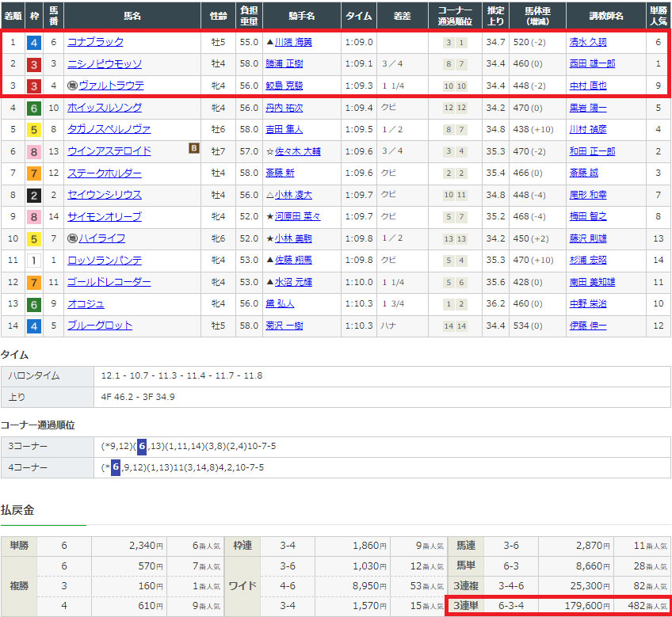Click the orange frame 7 badge for ステークホルダー
Image resolution: width=672 pixels, height=617 pixels.
point(35,173)
